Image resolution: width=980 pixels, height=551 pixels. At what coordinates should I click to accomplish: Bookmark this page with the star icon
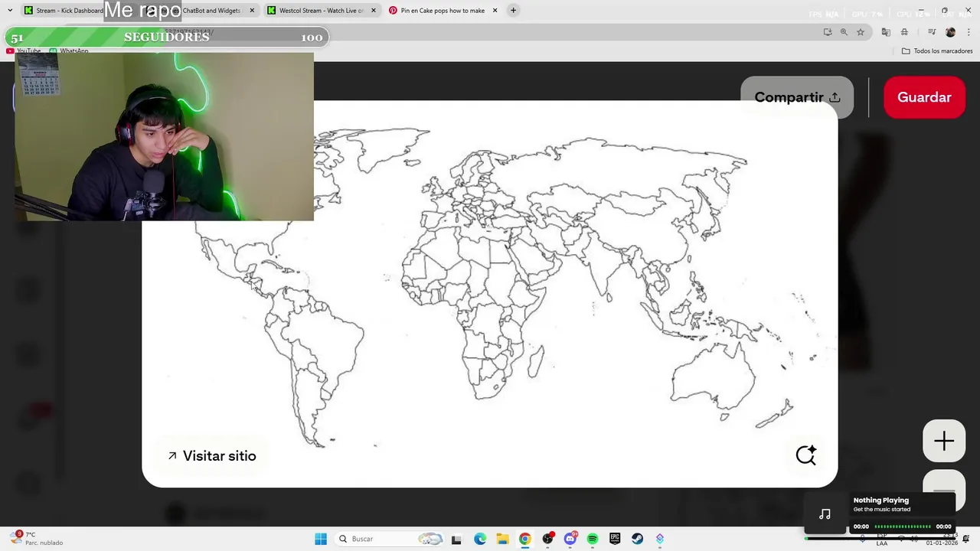pyautogui.click(x=861, y=32)
